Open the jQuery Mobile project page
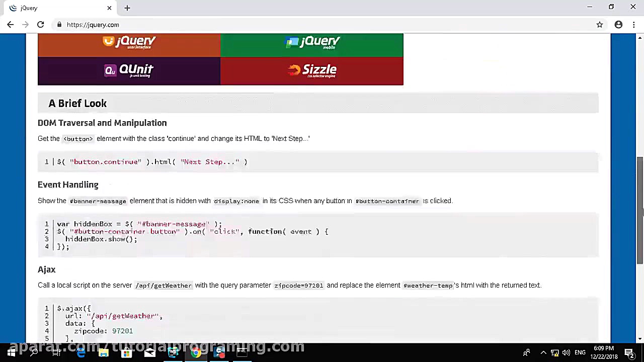 pyautogui.click(x=312, y=42)
